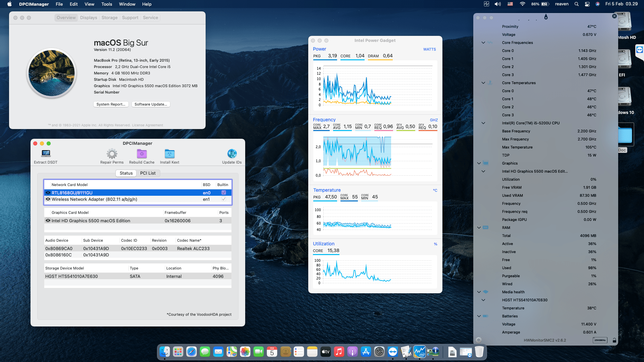Screen dimensions: 644x362
Task: Click the HWMonitor water drop icon
Action: pos(546,17)
